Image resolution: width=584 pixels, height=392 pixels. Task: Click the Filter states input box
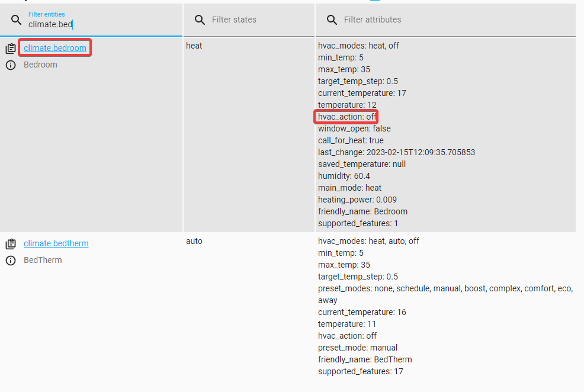point(249,20)
